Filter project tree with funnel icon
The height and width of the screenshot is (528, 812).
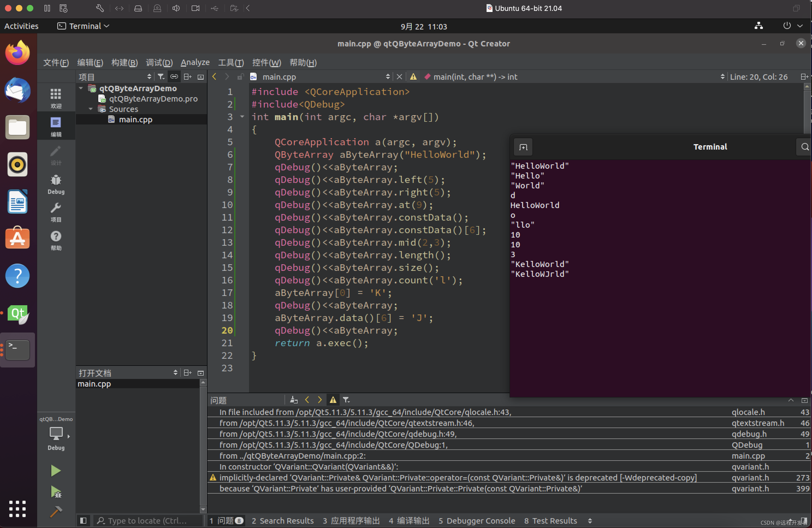[161, 77]
